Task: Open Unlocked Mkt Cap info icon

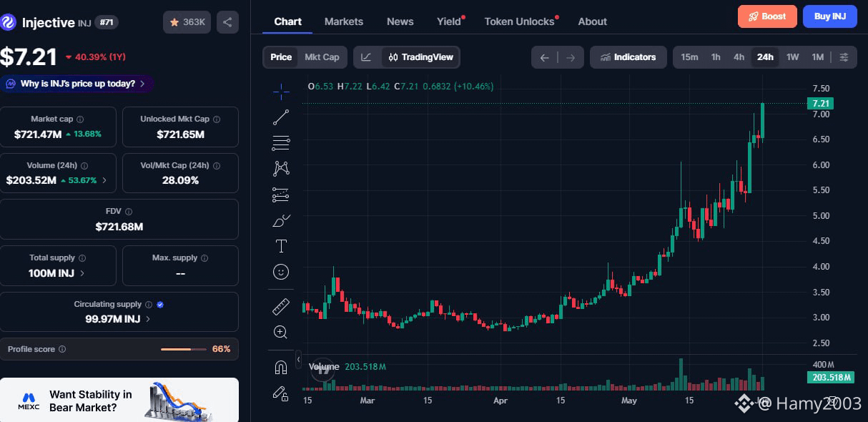Action: coord(217,119)
